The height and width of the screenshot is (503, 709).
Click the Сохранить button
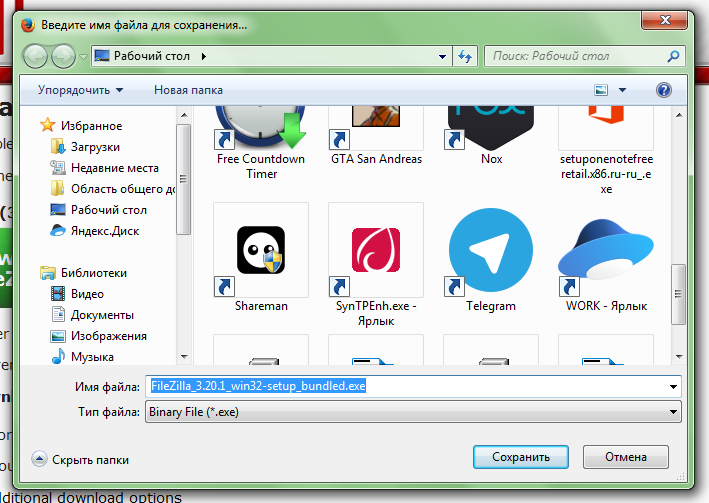click(521, 457)
